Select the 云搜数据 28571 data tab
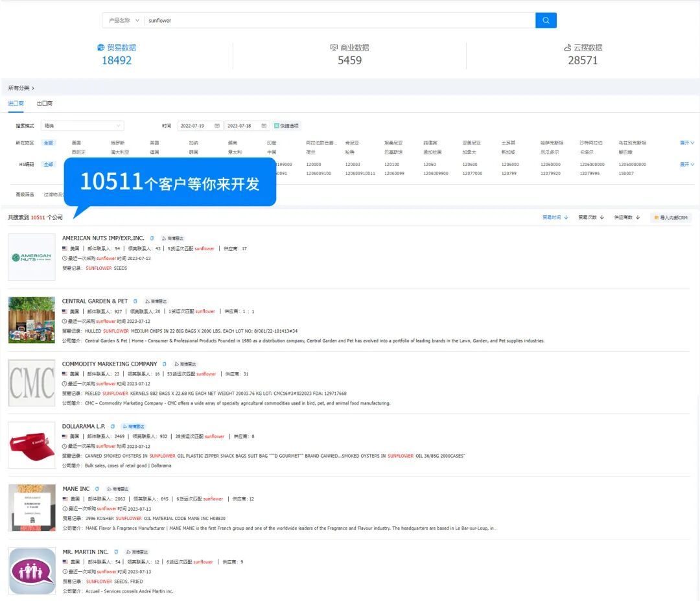Screen dimensions: 700x601 tap(583, 54)
